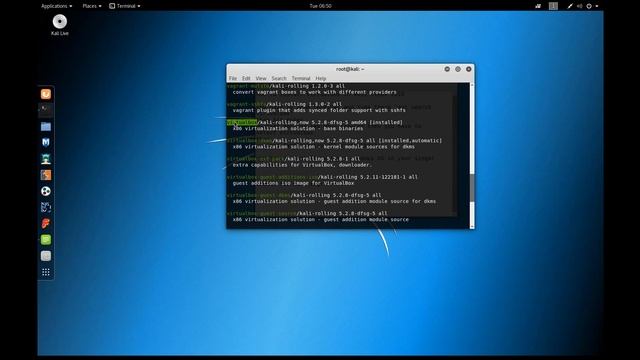Expand the system menu arrow at top right
Screen dimensions: 640x360
(x=597, y=6)
